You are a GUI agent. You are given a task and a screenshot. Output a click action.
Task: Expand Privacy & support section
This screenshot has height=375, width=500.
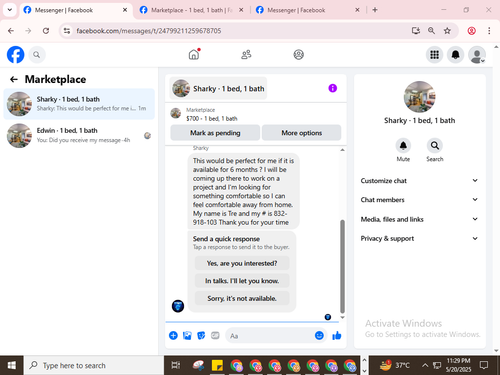tap(419, 238)
